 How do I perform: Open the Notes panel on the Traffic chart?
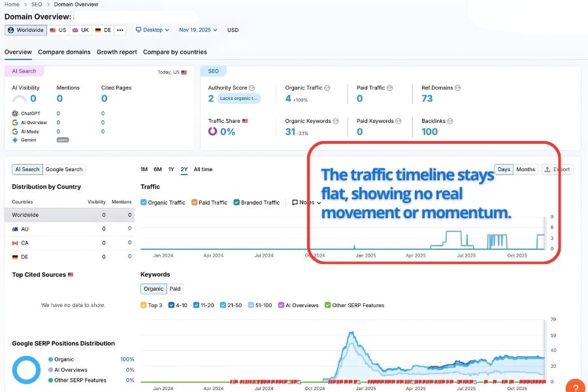(297, 202)
